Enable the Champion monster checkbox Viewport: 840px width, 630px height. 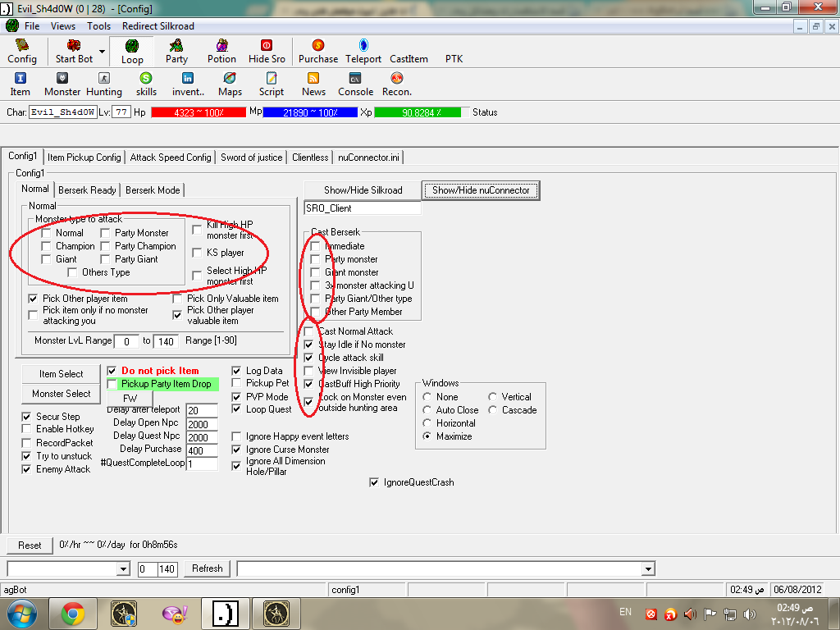point(47,246)
